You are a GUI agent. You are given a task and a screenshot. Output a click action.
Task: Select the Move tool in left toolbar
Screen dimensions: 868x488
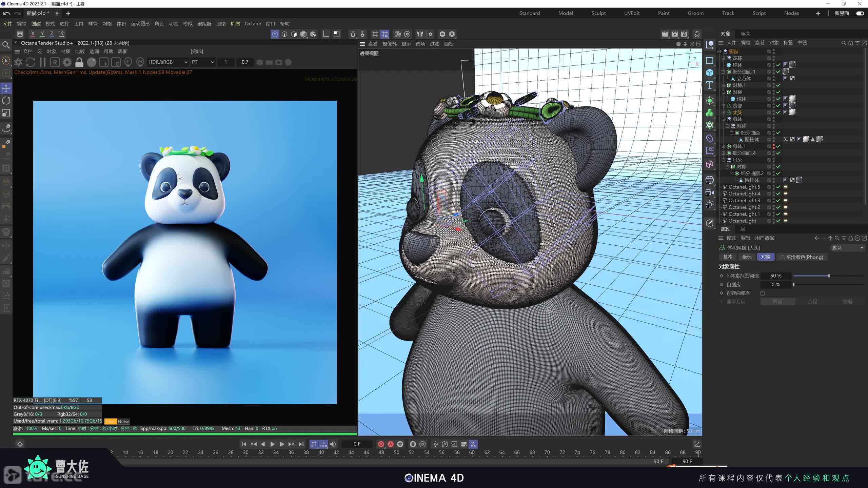[x=6, y=88]
